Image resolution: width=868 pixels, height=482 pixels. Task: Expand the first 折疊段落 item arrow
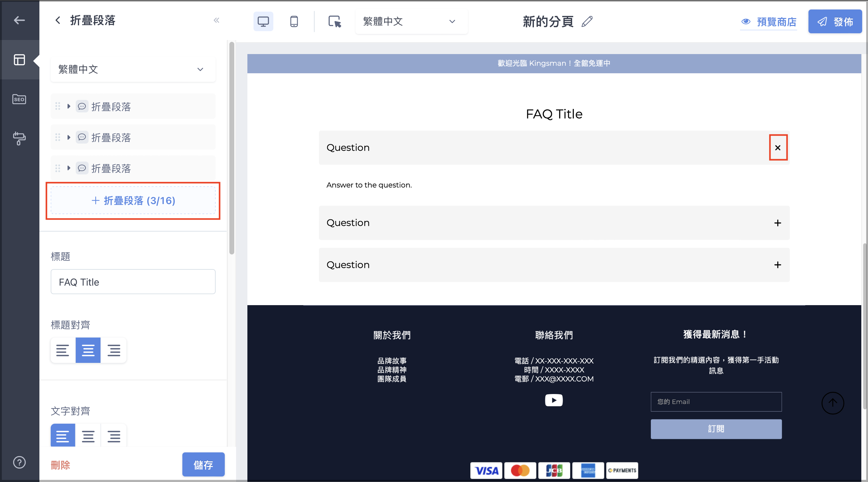[69, 107]
